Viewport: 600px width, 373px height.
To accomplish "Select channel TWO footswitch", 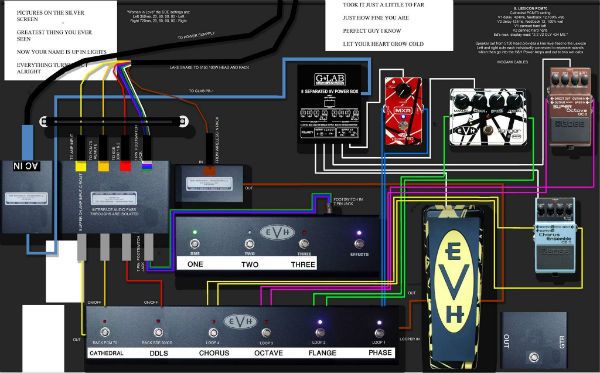I will (x=249, y=243).
